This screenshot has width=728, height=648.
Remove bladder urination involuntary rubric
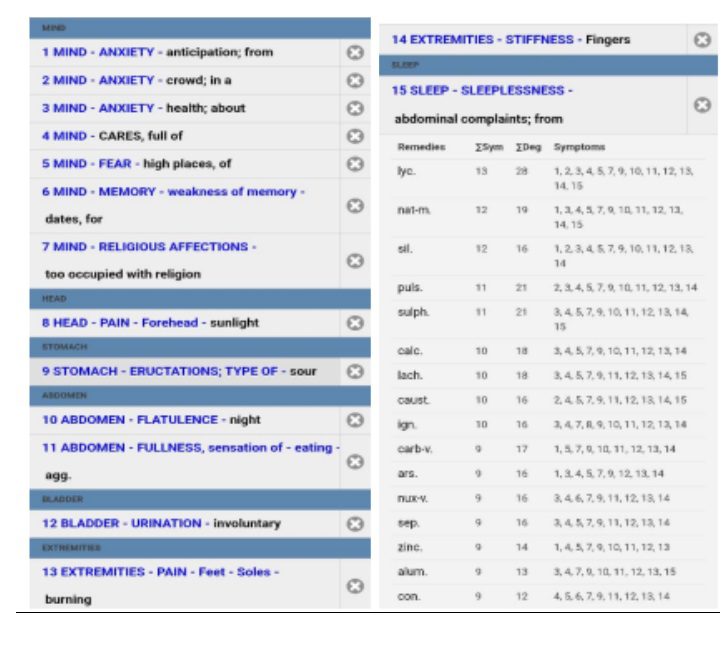tap(354, 523)
